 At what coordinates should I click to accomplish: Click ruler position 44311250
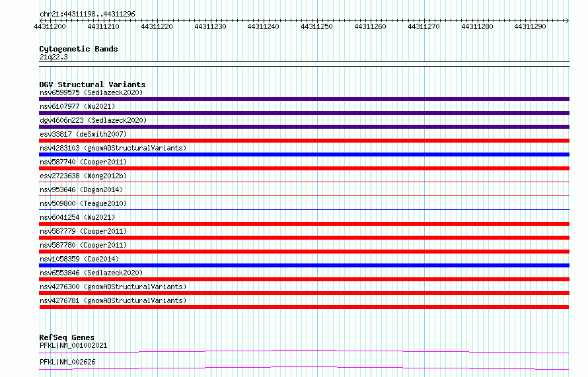click(x=317, y=26)
